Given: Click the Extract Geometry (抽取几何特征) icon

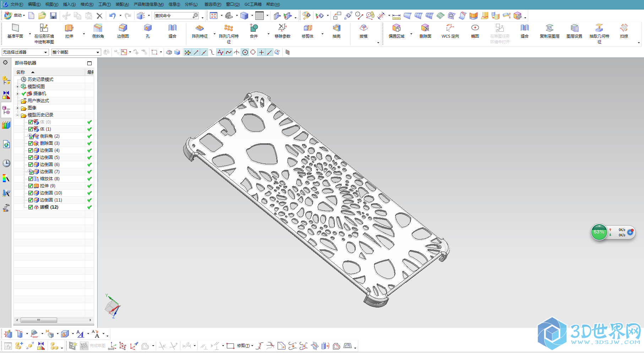Looking at the screenshot, I should click(x=599, y=33).
